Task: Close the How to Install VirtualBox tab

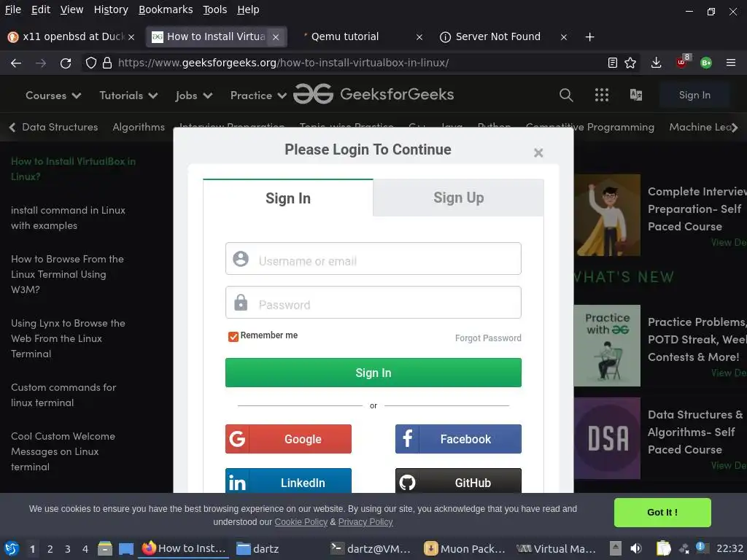Action: (275, 37)
